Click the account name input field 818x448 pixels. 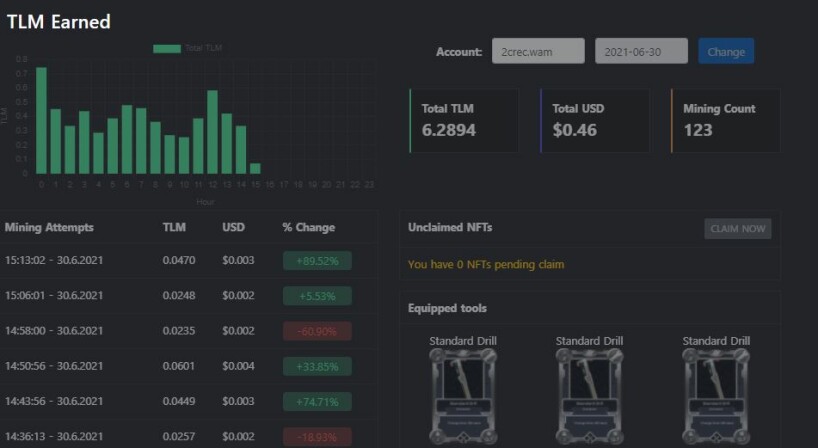538,51
